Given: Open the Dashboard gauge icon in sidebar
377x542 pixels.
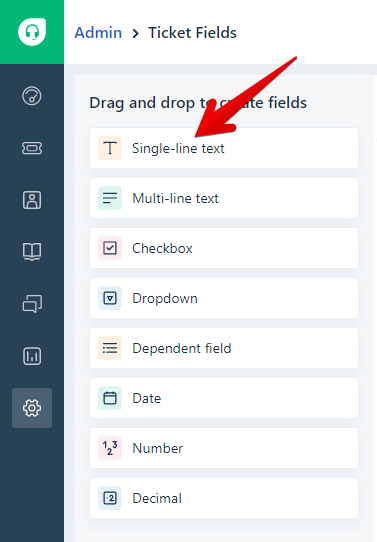Looking at the screenshot, I should [x=32, y=96].
